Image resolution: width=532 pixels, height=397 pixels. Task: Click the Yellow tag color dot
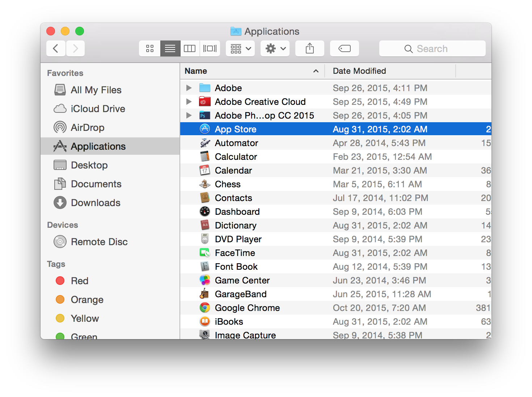[60, 318]
